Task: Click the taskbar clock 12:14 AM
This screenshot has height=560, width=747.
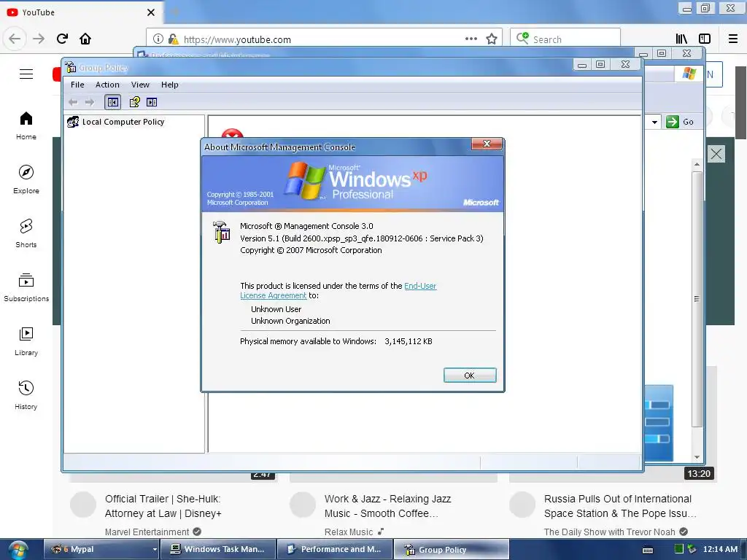Action: [720, 549]
